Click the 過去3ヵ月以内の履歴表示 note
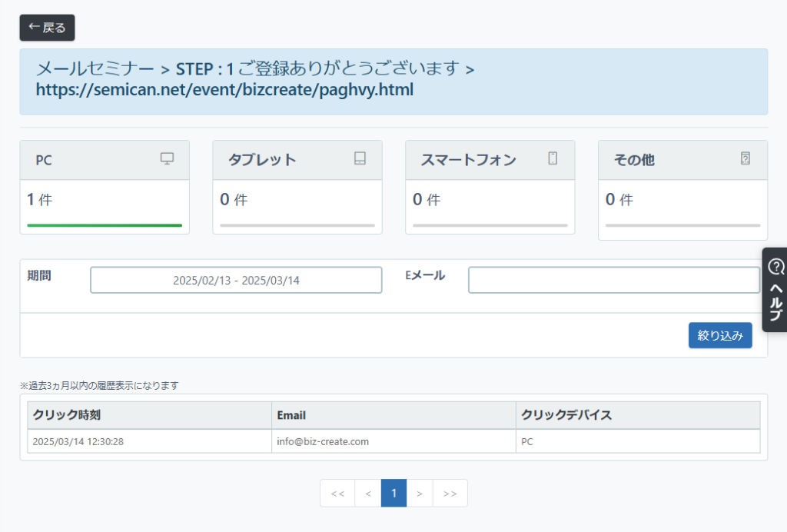Screen dimensions: 787x532 tap(99, 385)
